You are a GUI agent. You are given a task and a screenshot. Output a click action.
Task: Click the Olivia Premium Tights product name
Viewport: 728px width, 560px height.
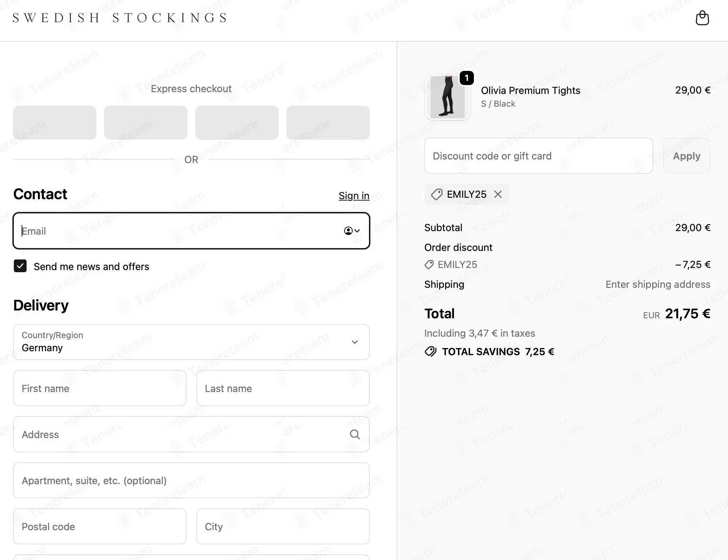pos(530,90)
